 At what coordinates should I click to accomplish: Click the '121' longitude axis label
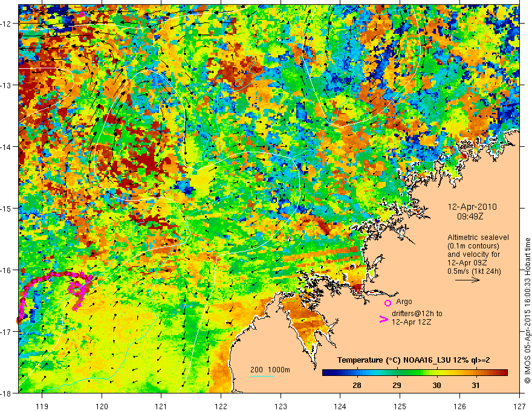click(161, 407)
